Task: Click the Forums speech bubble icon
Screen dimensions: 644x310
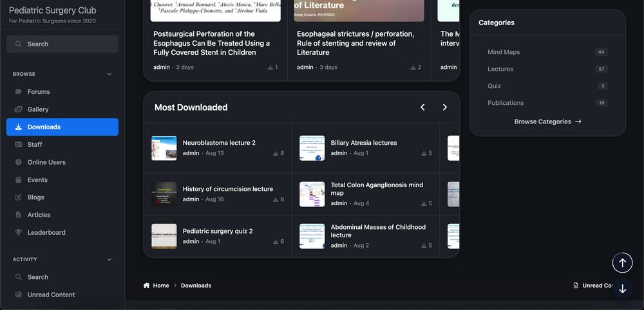Action: click(x=19, y=92)
